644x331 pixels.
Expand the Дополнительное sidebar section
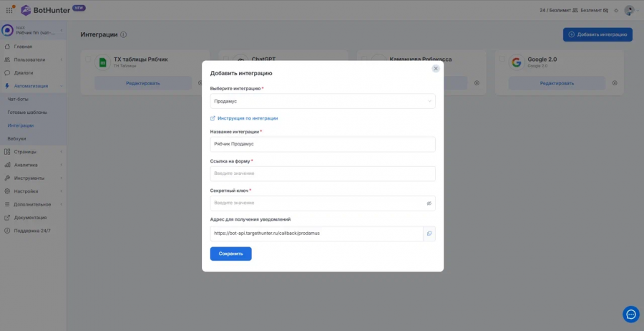(33, 204)
